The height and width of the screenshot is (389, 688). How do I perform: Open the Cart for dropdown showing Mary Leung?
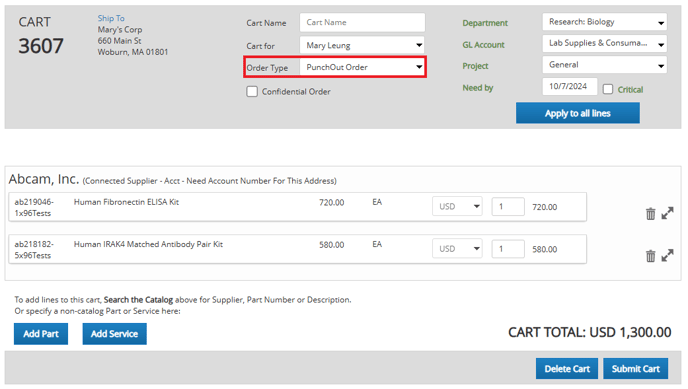point(362,45)
